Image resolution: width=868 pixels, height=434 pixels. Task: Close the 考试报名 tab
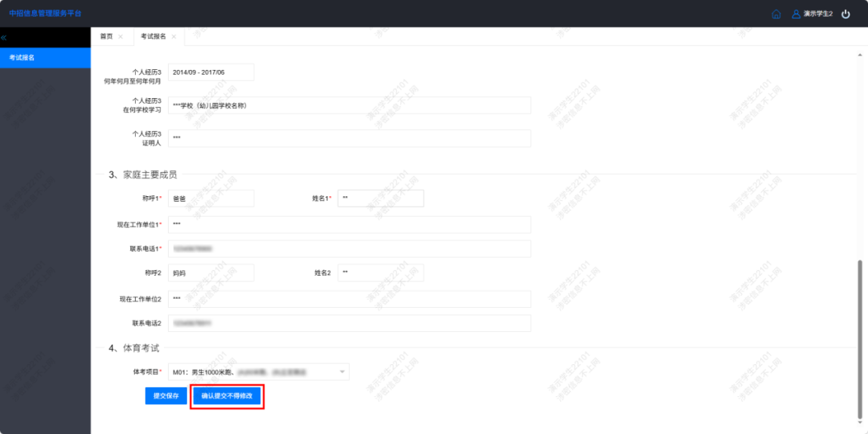click(x=174, y=37)
